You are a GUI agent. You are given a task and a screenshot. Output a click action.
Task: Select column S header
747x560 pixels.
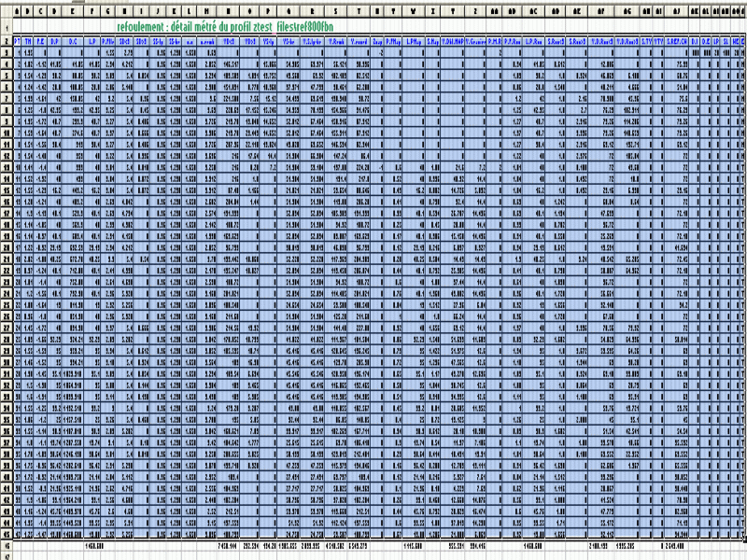[335, 10]
